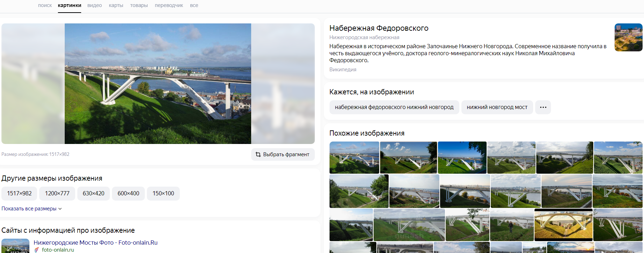The image size is (644, 253).
Task: Open the thumbnail beside the foto-onlain.ru result
Action: coord(15,246)
